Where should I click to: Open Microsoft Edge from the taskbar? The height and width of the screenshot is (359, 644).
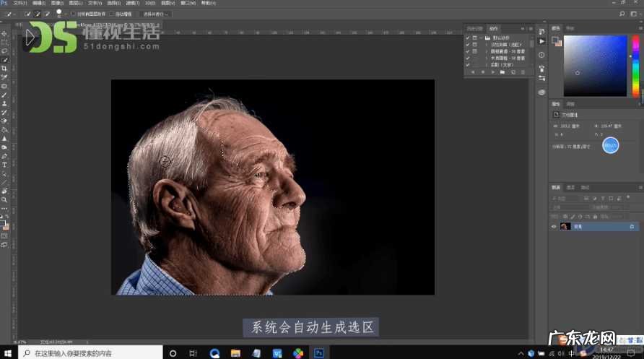214,353
